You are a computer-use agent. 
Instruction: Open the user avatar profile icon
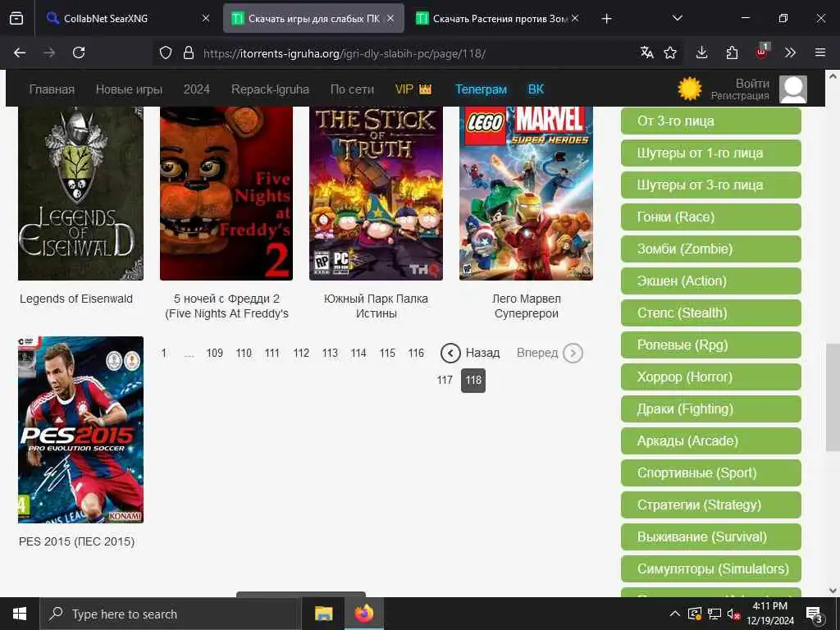coord(793,89)
